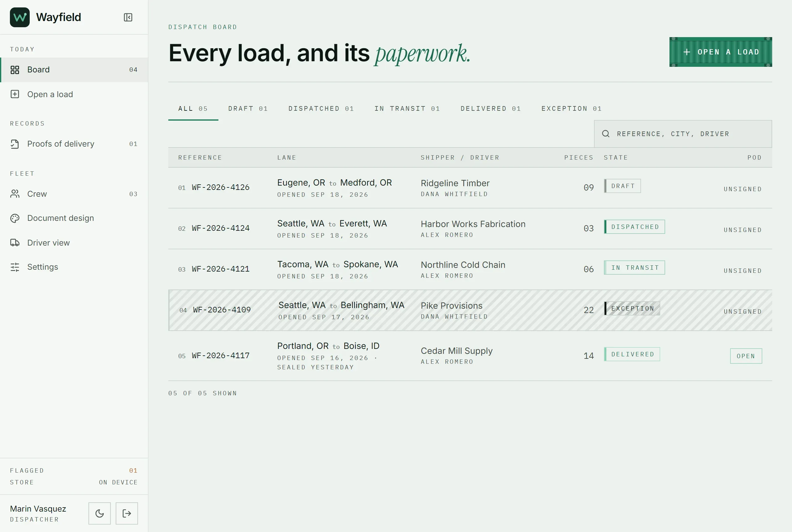Show the In Transit 01 tab
Image resolution: width=792 pixels, height=532 pixels.
(x=407, y=109)
